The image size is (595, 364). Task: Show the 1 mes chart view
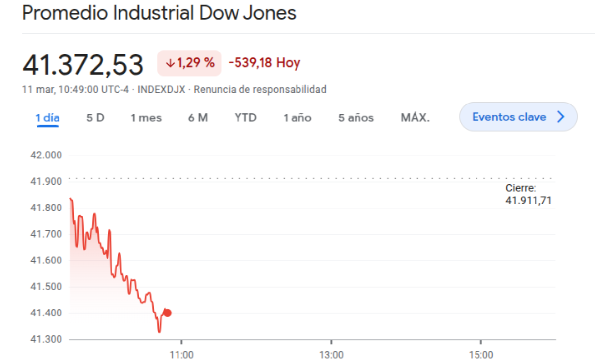point(146,118)
